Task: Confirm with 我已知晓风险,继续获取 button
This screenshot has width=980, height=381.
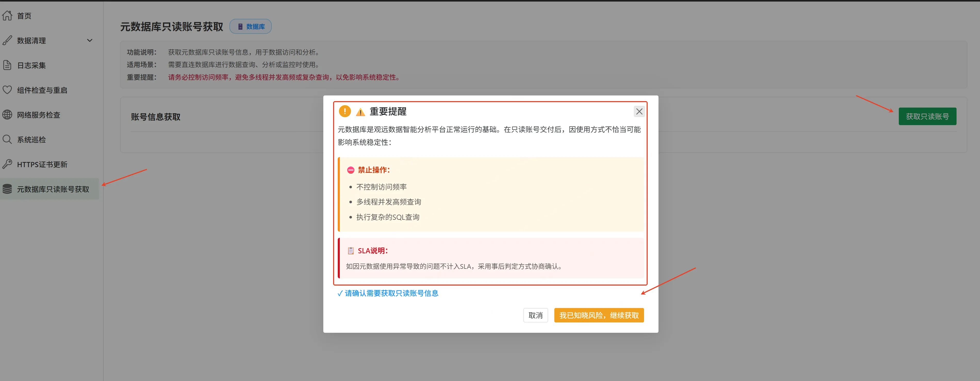Action: pos(599,315)
